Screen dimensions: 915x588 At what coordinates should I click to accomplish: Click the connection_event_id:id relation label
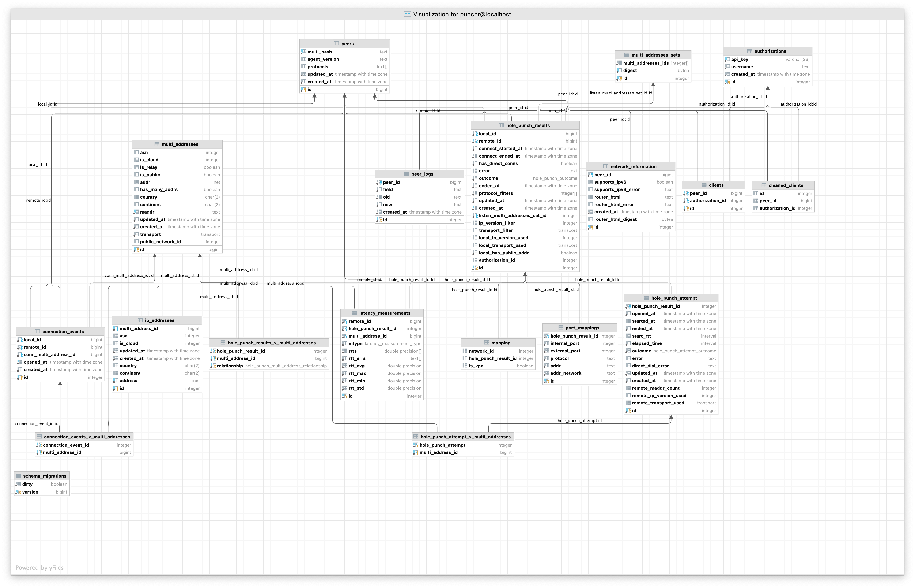click(x=37, y=423)
